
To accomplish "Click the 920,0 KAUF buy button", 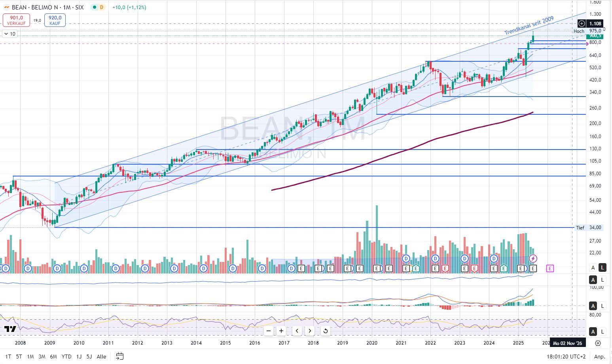I will pos(55,20).
